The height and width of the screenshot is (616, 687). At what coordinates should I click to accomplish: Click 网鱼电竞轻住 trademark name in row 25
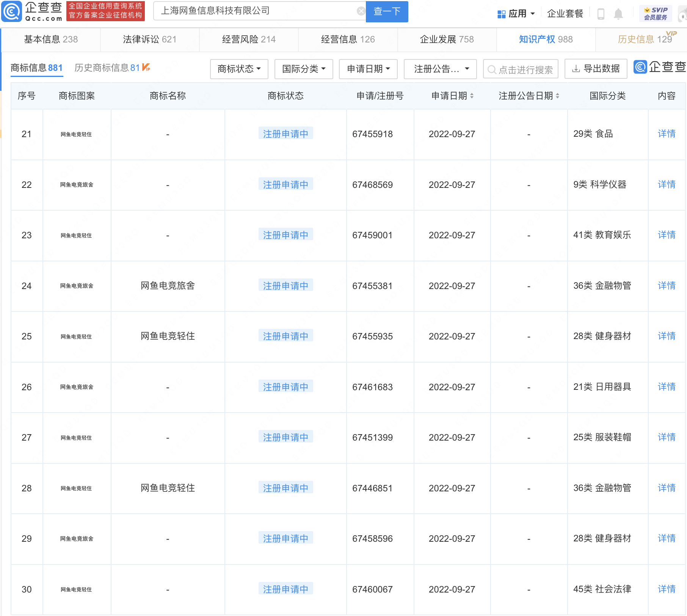(168, 336)
